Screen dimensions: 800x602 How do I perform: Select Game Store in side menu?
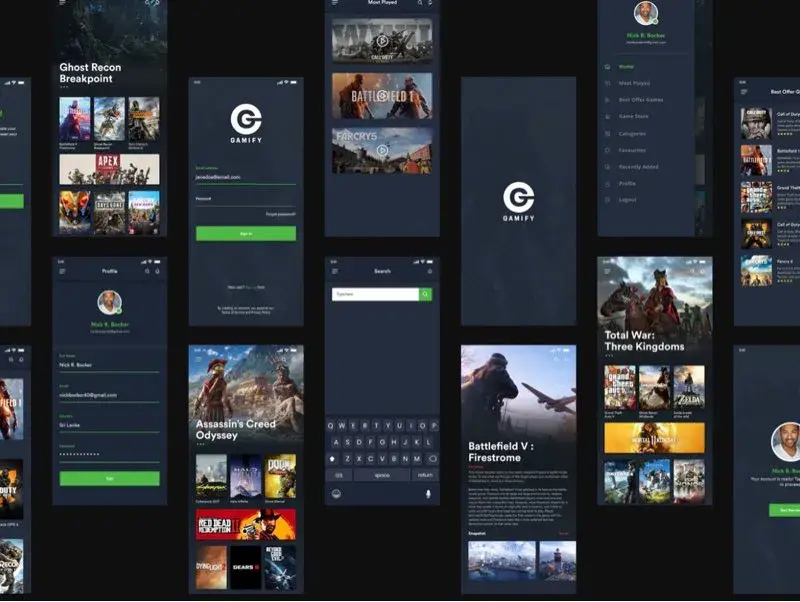coord(633,116)
